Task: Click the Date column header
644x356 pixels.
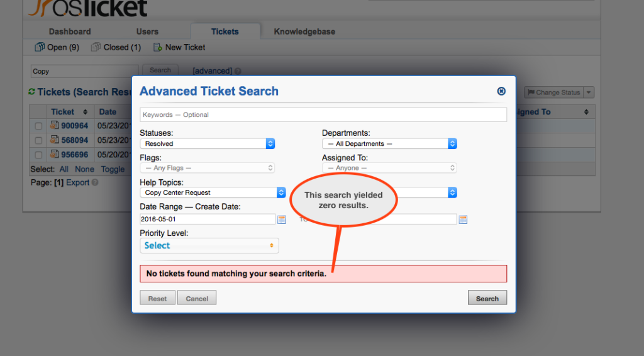Action: tap(108, 112)
